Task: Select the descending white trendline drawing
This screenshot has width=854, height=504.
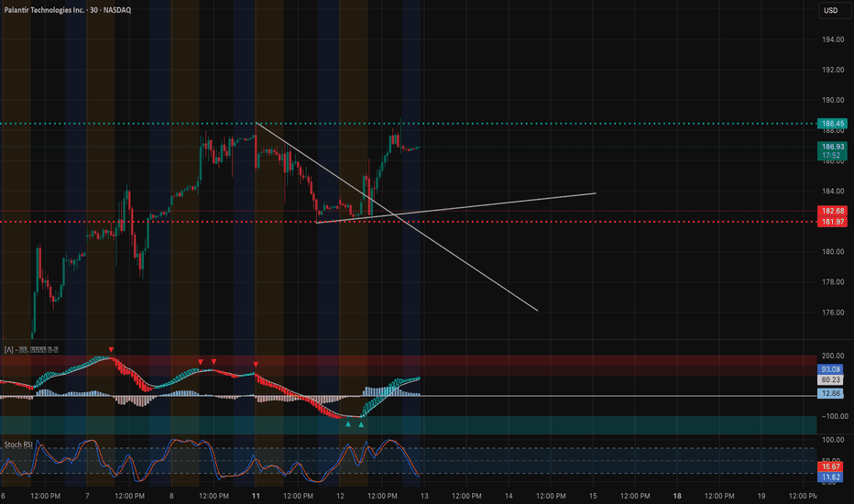Action: click(x=397, y=216)
